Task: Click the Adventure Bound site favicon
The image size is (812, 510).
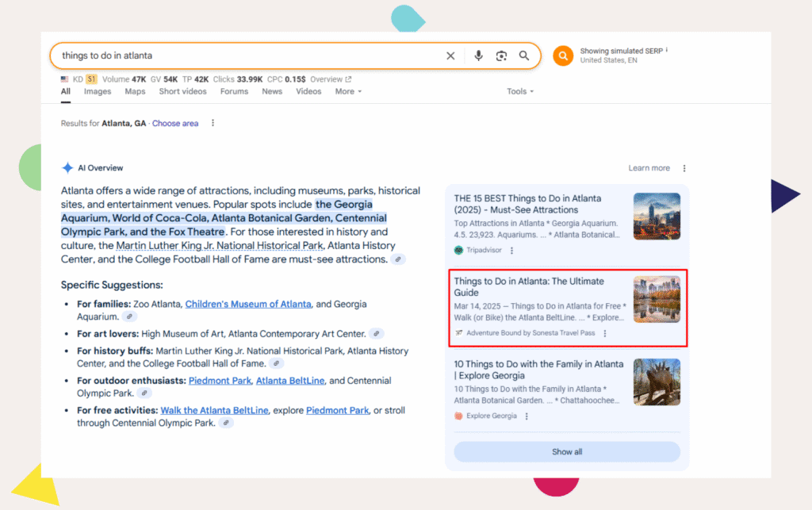Action: [458, 333]
